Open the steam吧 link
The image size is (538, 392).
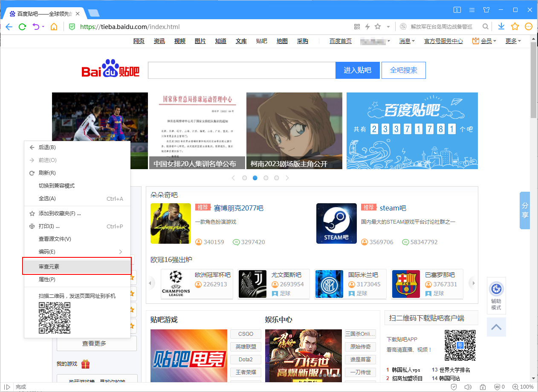coord(393,208)
